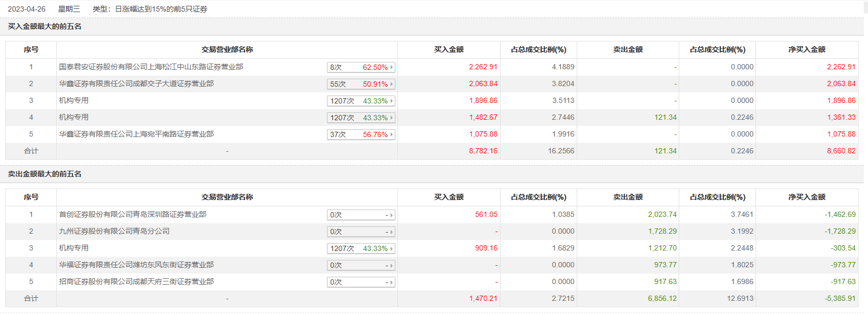
Task: Open 华鑫证券成都交子大道证券营业部 link
Action: tap(136, 84)
